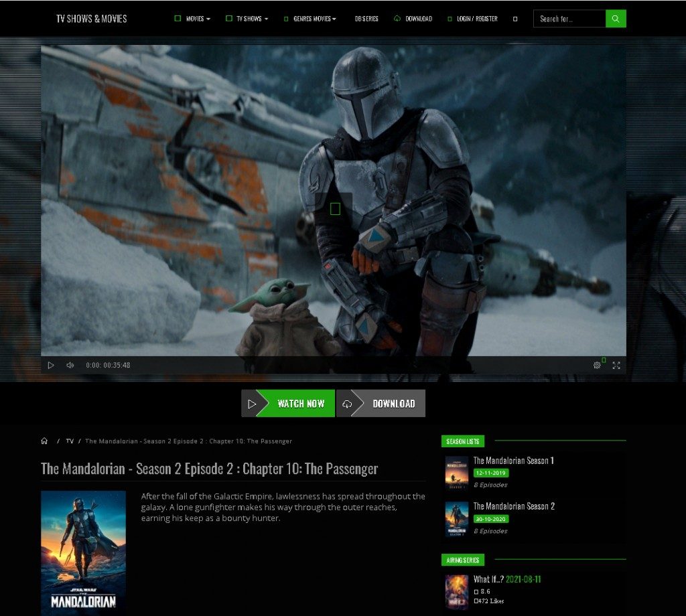
Task: Click the TV breadcrumb link
Action: coord(70,441)
